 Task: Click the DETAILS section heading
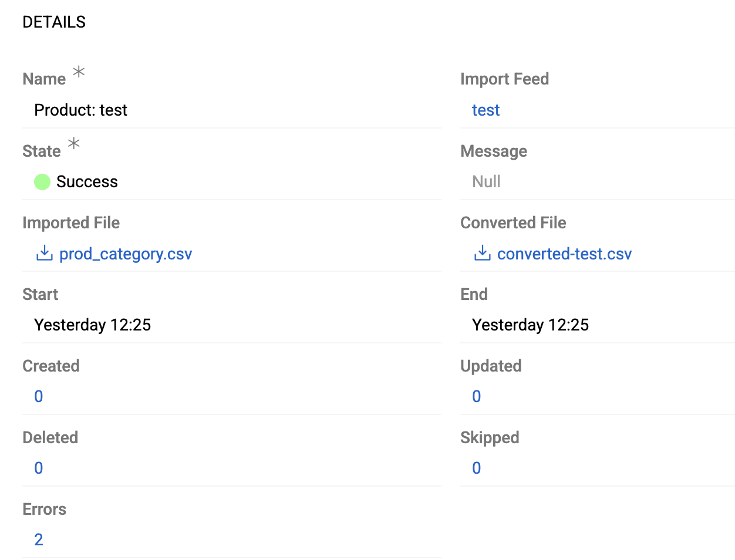coord(53,22)
